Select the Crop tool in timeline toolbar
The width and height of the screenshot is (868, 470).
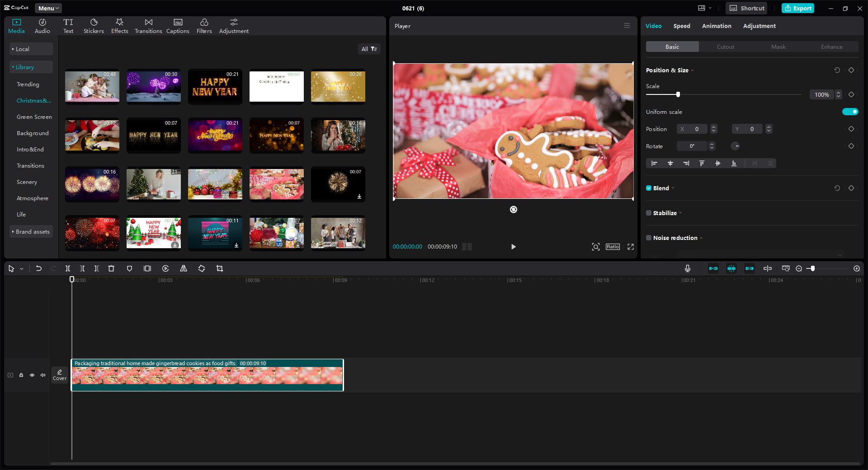coord(220,268)
